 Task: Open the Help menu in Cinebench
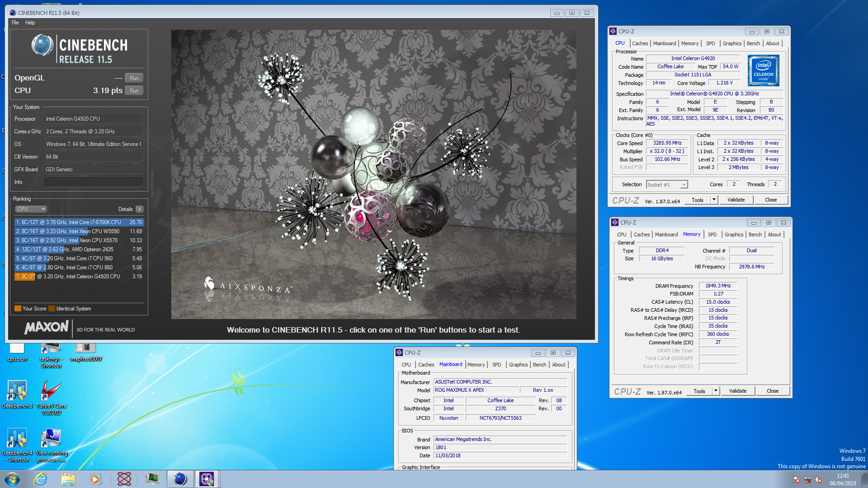coord(30,23)
